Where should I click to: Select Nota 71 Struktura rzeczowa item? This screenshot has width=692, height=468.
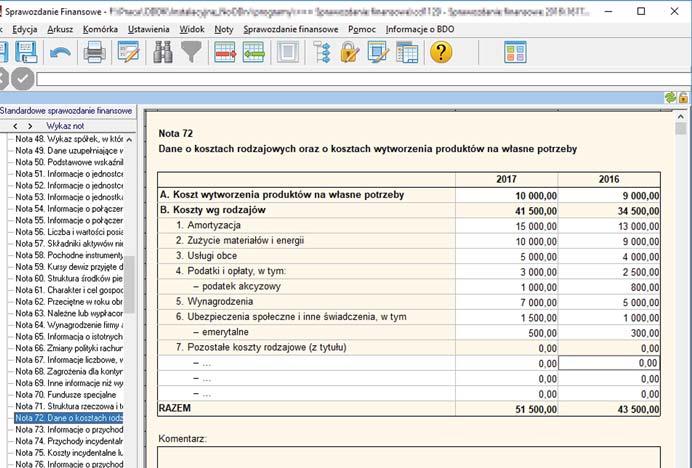click(69, 406)
